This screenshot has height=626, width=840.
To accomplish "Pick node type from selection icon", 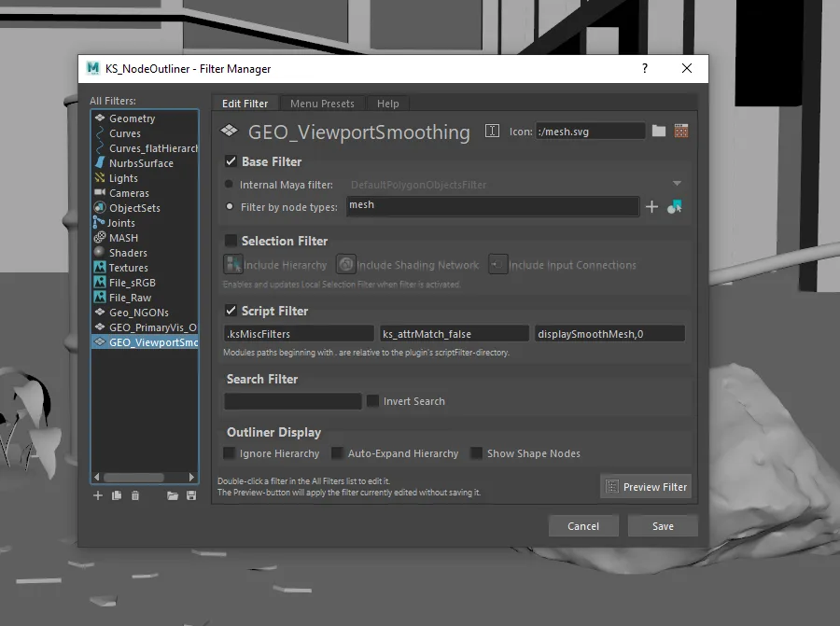I will (x=675, y=207).
